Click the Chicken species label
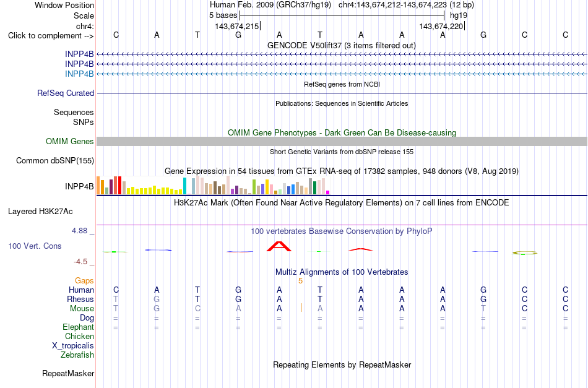The width and height of the screenshot is (588, 388). pyautogui.click(x=79, y=336)
